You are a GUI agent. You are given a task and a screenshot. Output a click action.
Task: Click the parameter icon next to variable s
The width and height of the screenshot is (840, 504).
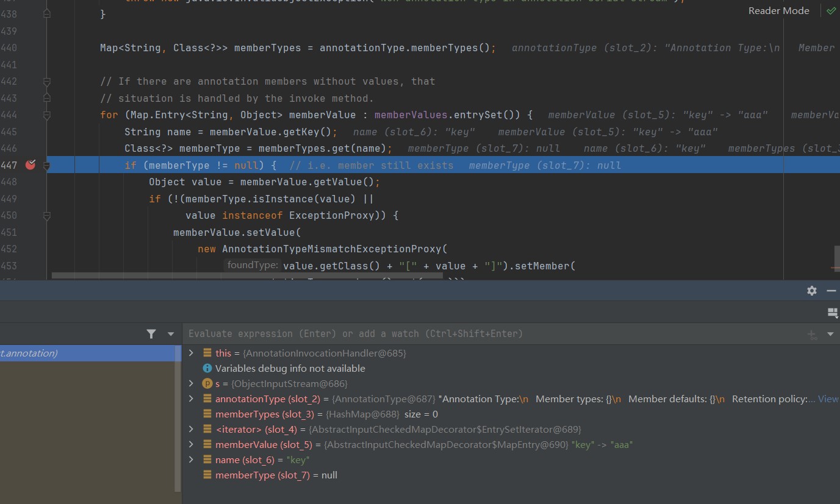tap(207, 383)
